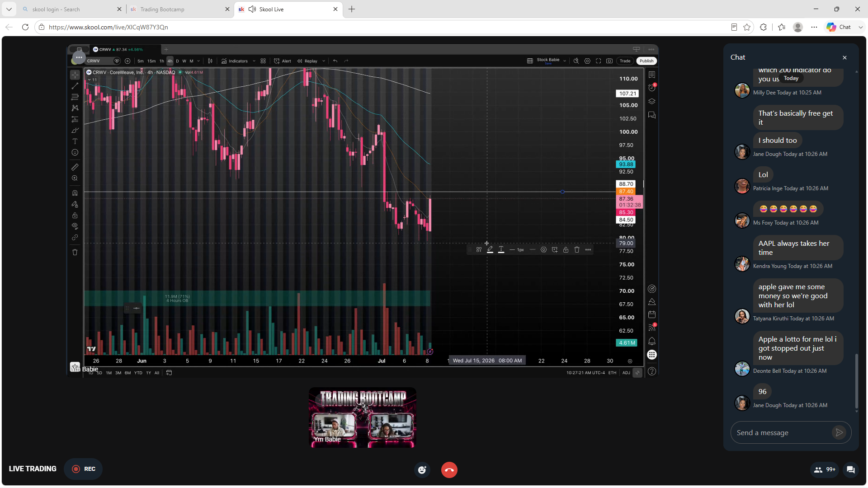Open the UTC-4 timezone menu
This screenshot has height=488, width=868.
tap(586, 373)
